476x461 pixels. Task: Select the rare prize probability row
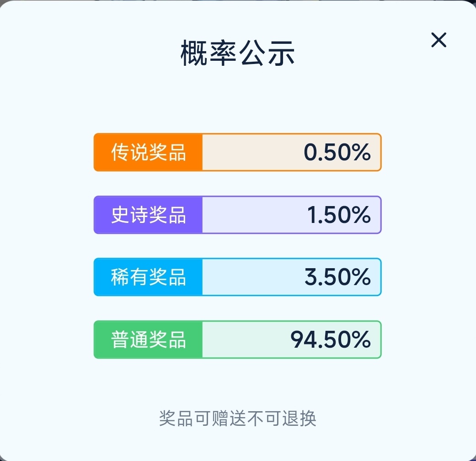point(237,277)
